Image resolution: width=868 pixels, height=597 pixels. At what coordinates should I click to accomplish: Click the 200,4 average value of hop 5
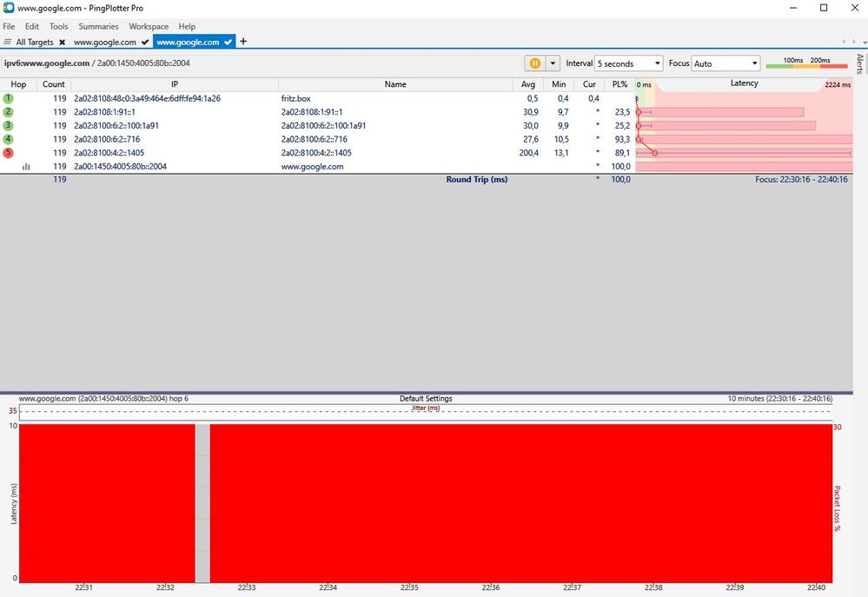click(528, 153)
